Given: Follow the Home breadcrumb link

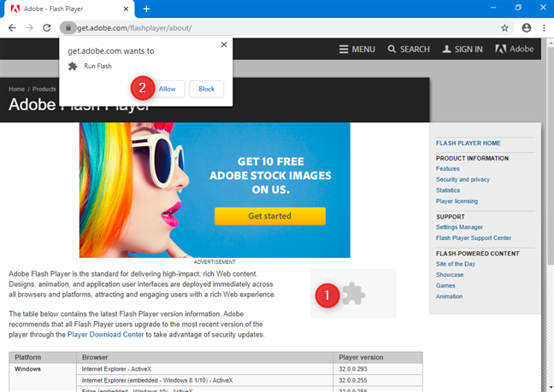Looking at the screenshot, I should [x=16, y=89].
